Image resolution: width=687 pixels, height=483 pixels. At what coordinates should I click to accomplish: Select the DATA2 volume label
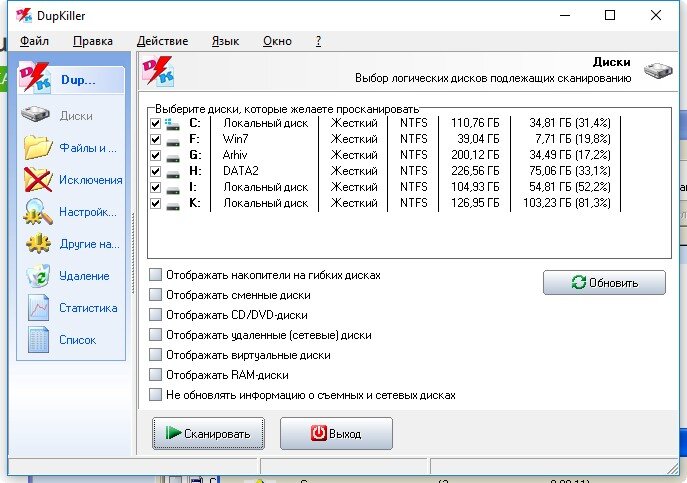(241, 171)
